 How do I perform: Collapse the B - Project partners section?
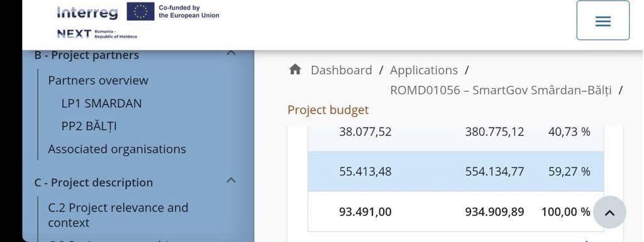click(231, 53)
